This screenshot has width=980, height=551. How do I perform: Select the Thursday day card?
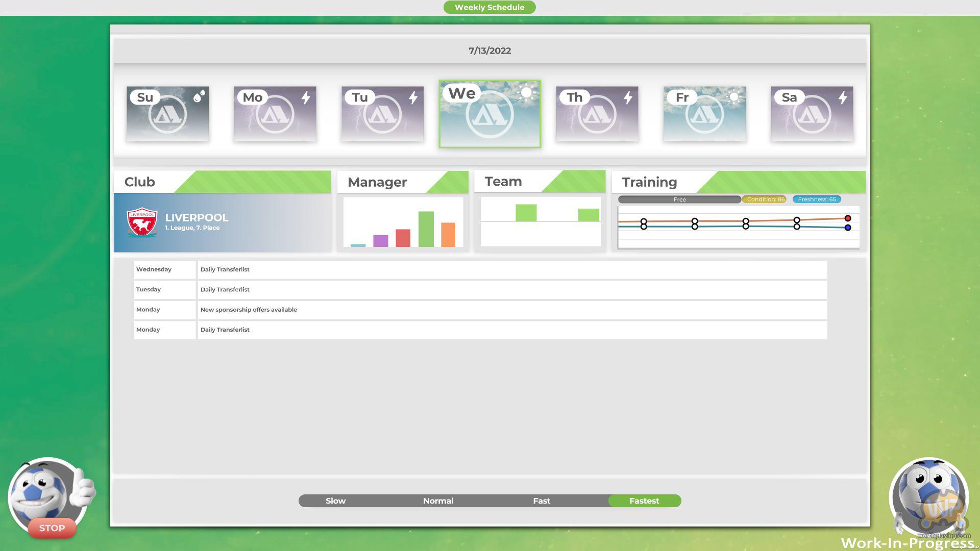597,114
